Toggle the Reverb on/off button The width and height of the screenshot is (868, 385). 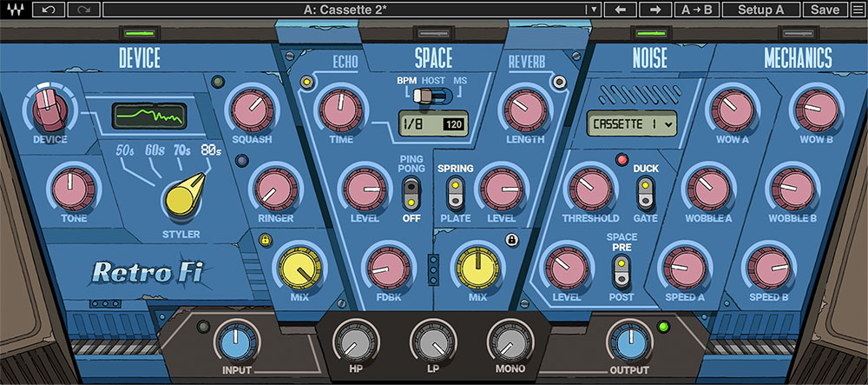(x=560, y=83)
